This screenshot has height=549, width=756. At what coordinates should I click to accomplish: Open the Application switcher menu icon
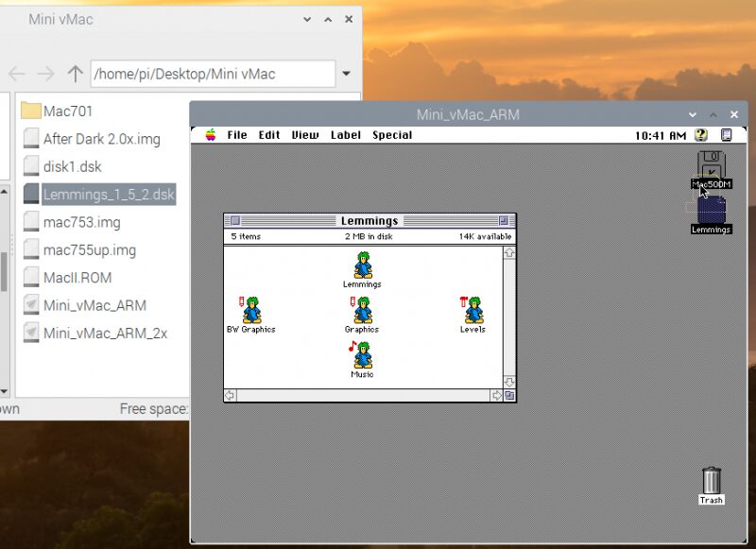coord(726,135)
